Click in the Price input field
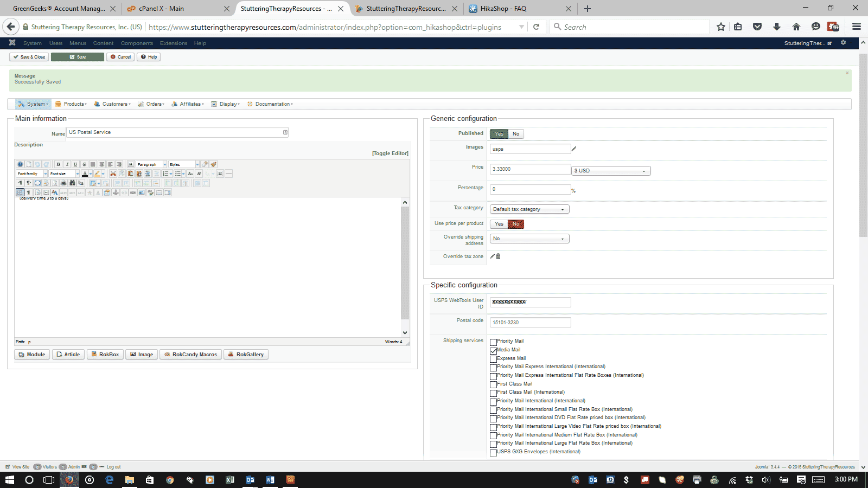Image resolution: width=868 pixels, height=488 pixels. (x=530, y=169)
